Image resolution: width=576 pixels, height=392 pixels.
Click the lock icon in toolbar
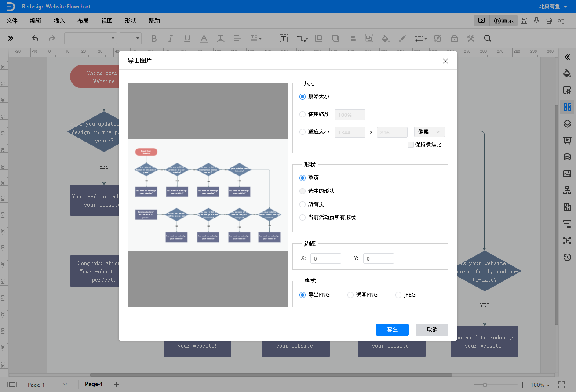point(454,38)
